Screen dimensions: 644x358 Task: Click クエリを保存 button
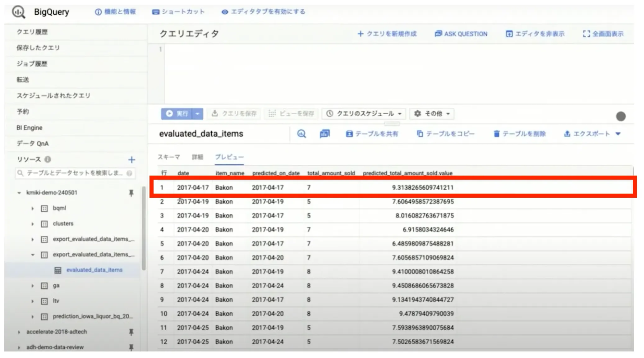[234, 114]
